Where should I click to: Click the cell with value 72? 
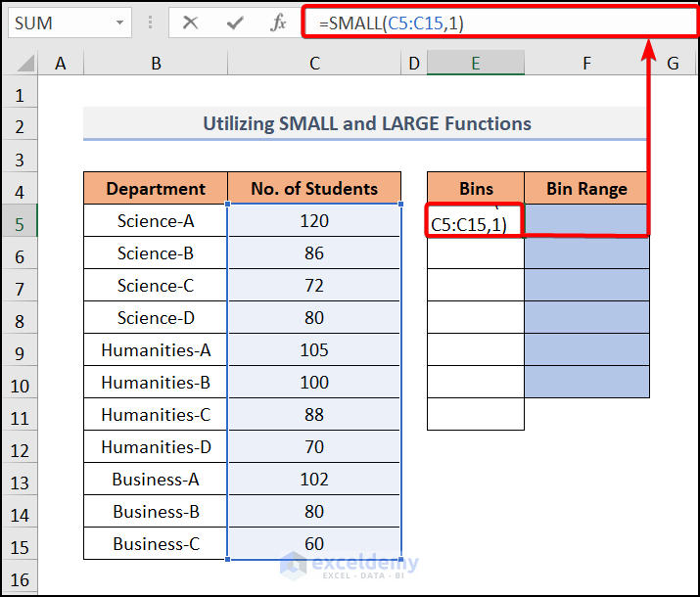coord(314,286)
